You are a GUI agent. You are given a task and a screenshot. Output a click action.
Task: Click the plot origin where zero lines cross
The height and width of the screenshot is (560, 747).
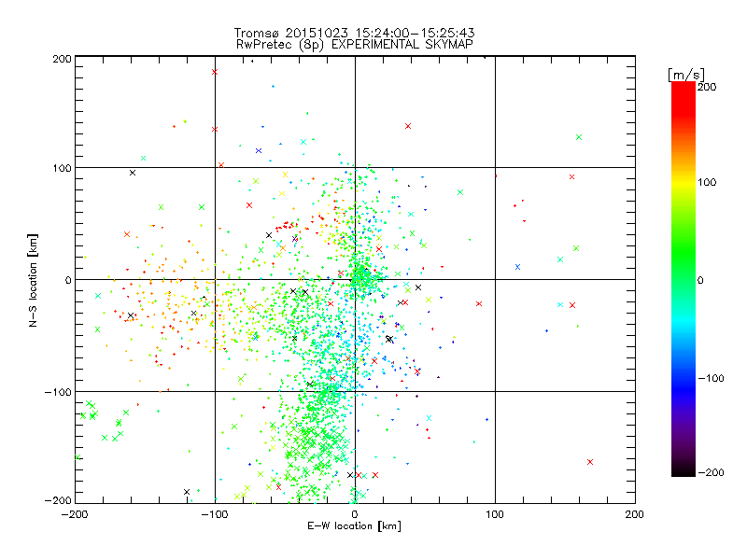point(355,279)
